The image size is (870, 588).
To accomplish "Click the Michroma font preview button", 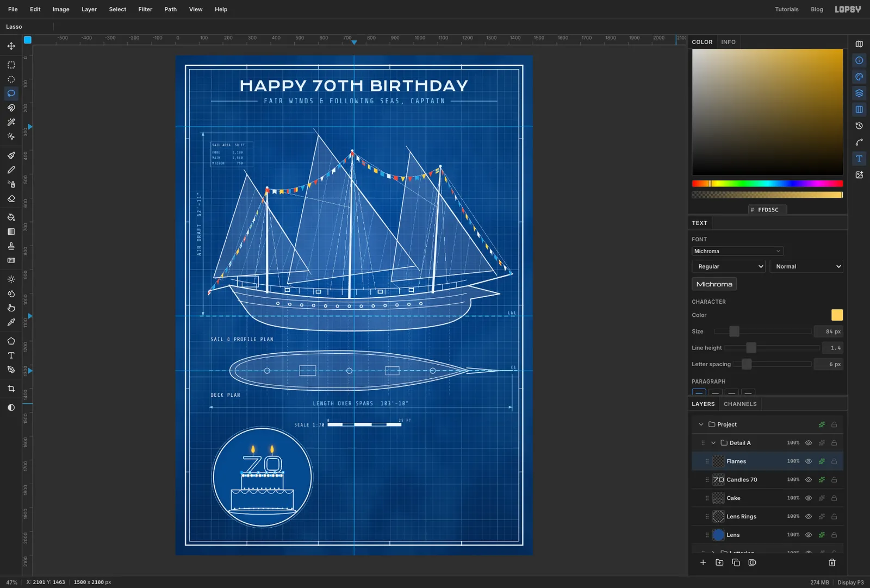I will pos(714,284).
